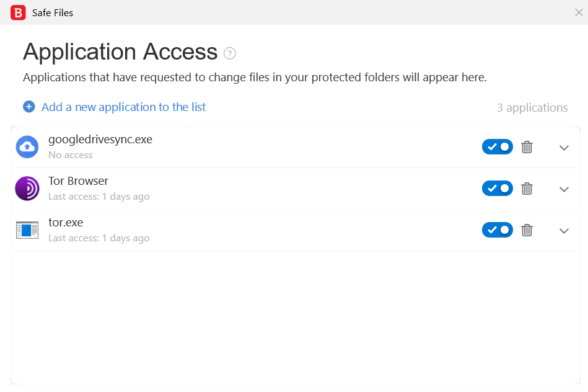Expand Tor Browser row details
Image resolution: width=588 pixels, height=392 pixels.
(x=564, y=189)
